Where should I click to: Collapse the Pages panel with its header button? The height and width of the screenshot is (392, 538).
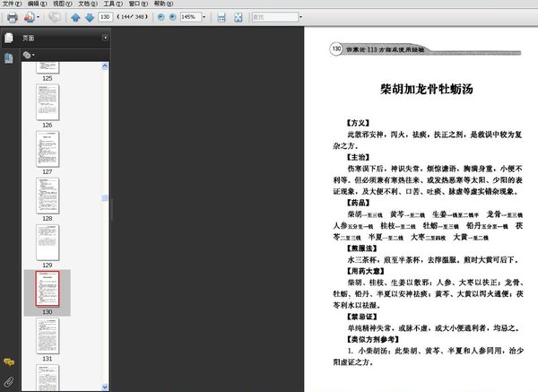pos(104,38)
